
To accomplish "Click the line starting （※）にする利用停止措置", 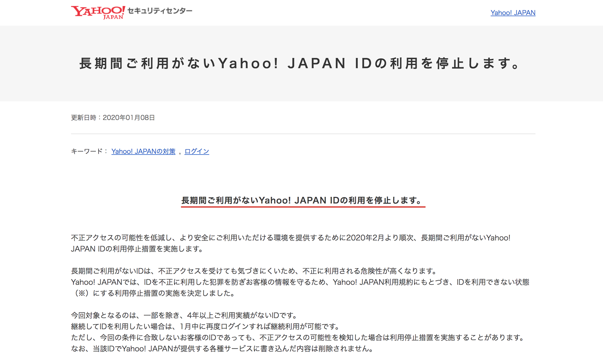I will point(153,293).
